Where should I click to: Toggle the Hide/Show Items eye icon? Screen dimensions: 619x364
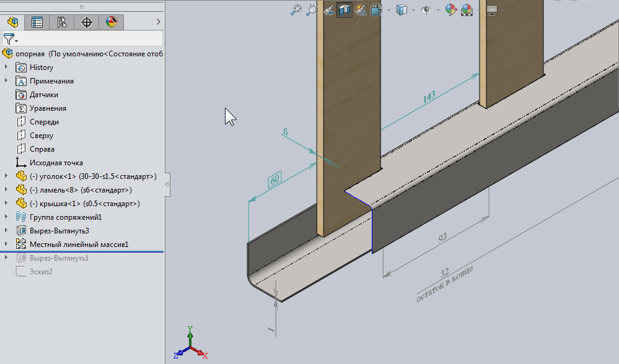426,10
